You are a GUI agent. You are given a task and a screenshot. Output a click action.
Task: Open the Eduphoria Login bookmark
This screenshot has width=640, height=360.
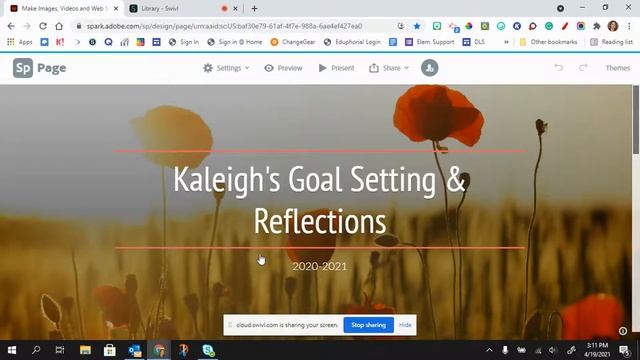352,42
